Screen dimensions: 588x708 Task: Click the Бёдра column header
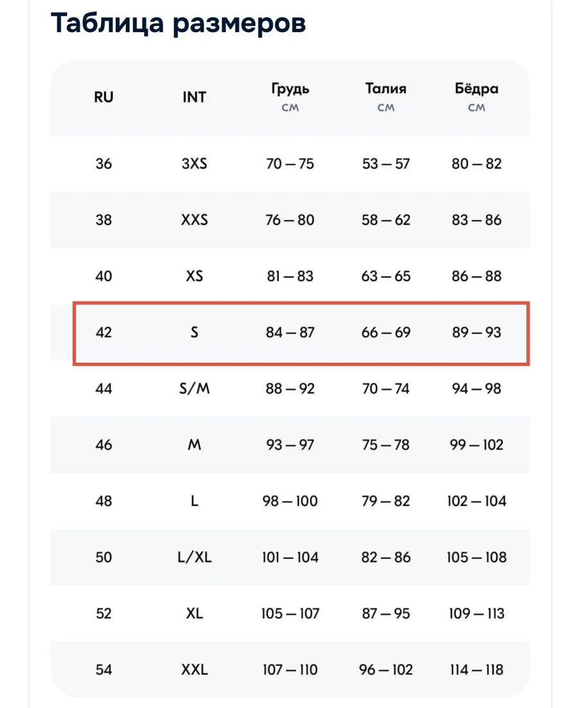477,89
